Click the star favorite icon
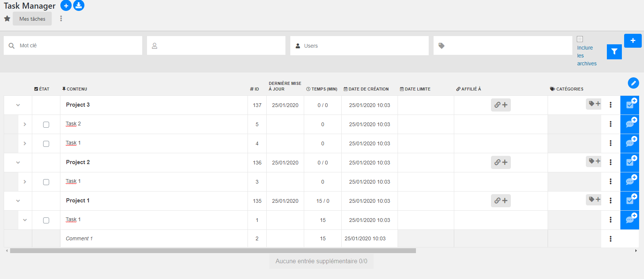Viewport: 644px width, 279px height. [x=7, y=18]
